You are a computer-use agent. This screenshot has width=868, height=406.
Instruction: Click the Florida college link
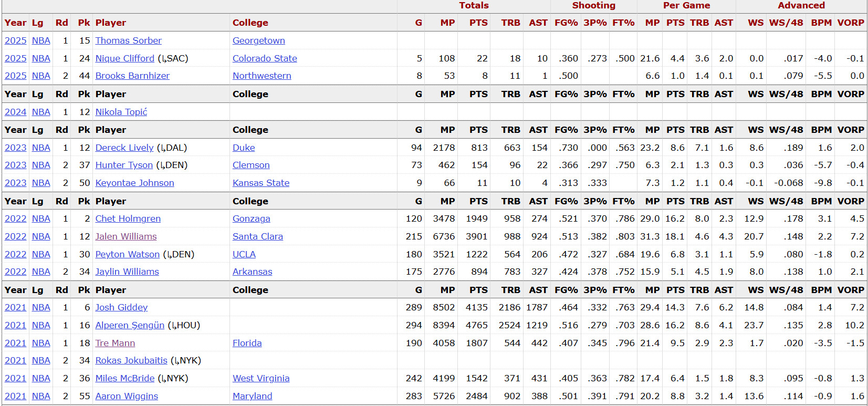247,343
